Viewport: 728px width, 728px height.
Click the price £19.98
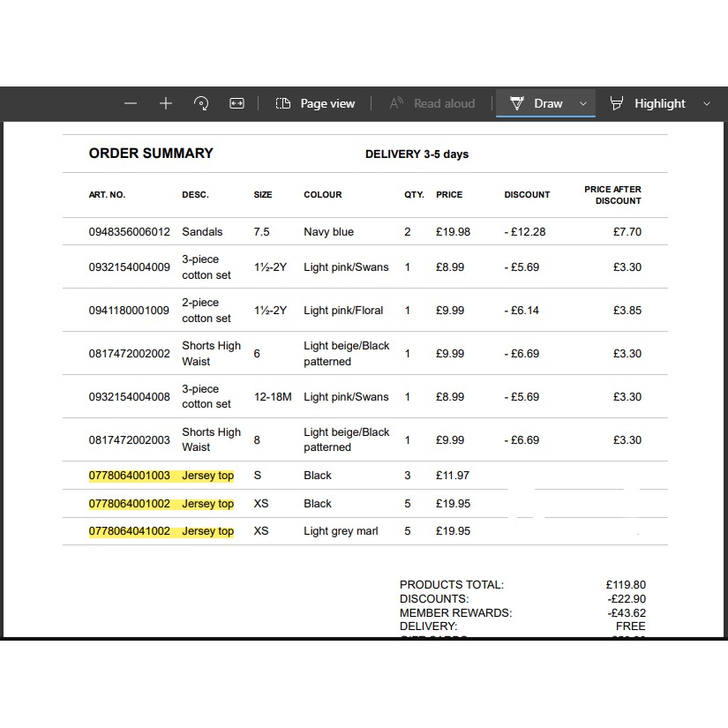click(453, 232)
